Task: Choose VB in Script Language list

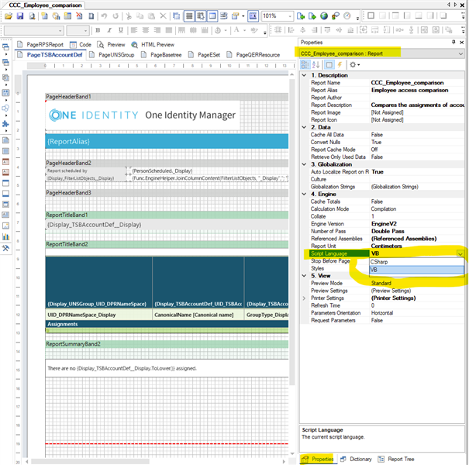Action: (x=416, y=270)
